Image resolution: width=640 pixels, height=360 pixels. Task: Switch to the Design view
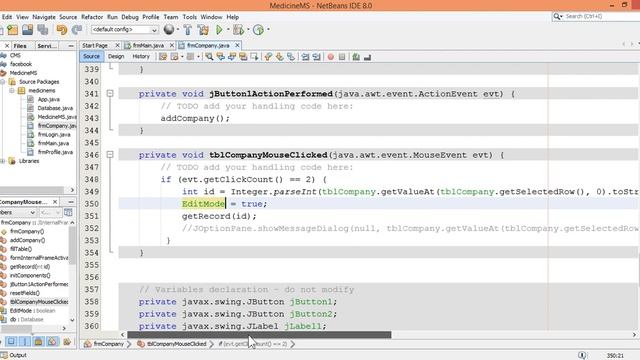point(116,57)
